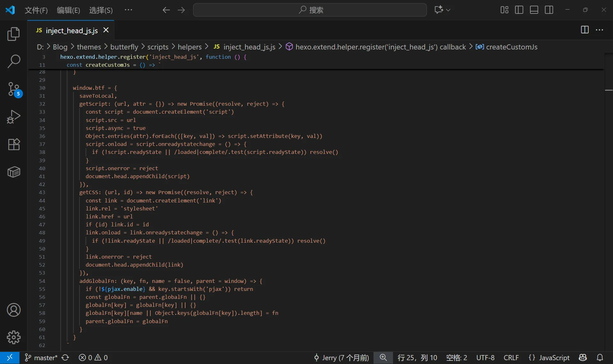
Task: Split the editor to the right
Action: coord(585,30)
